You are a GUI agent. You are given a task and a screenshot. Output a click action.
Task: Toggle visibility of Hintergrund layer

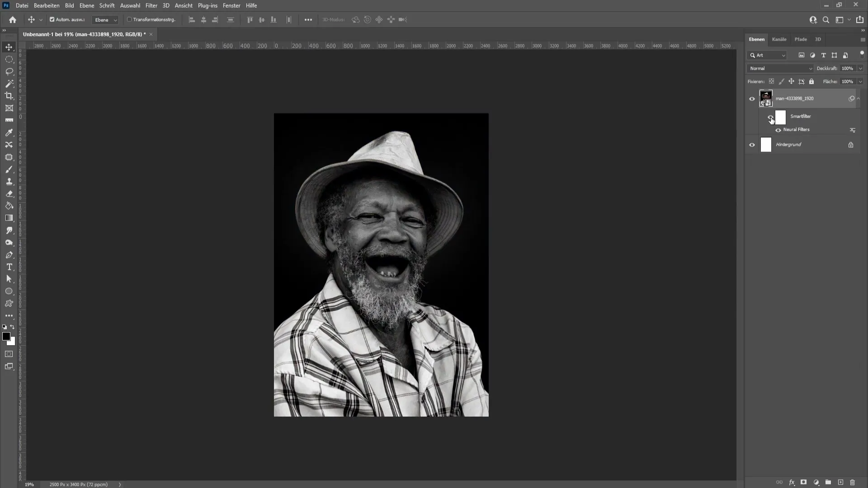coord(752,145)
